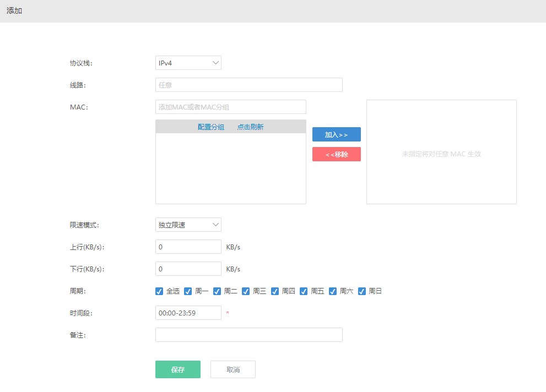Click the 下行 KB/s input field

(188, 269)
